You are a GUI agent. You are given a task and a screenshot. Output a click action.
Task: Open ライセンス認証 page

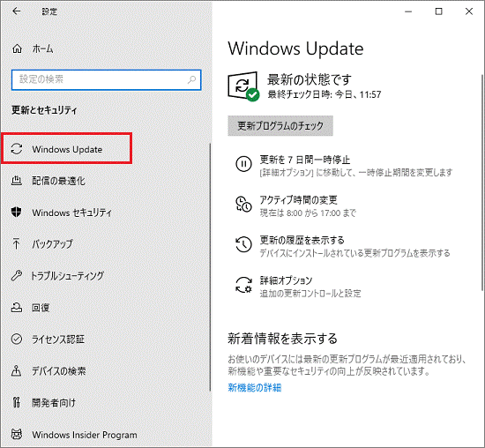(x=58, y=340)
